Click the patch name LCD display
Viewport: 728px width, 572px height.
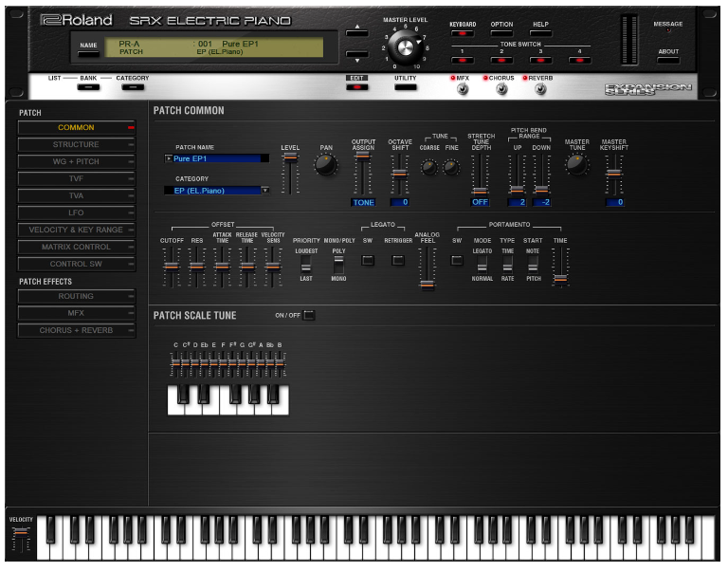[x=214, y=47]
